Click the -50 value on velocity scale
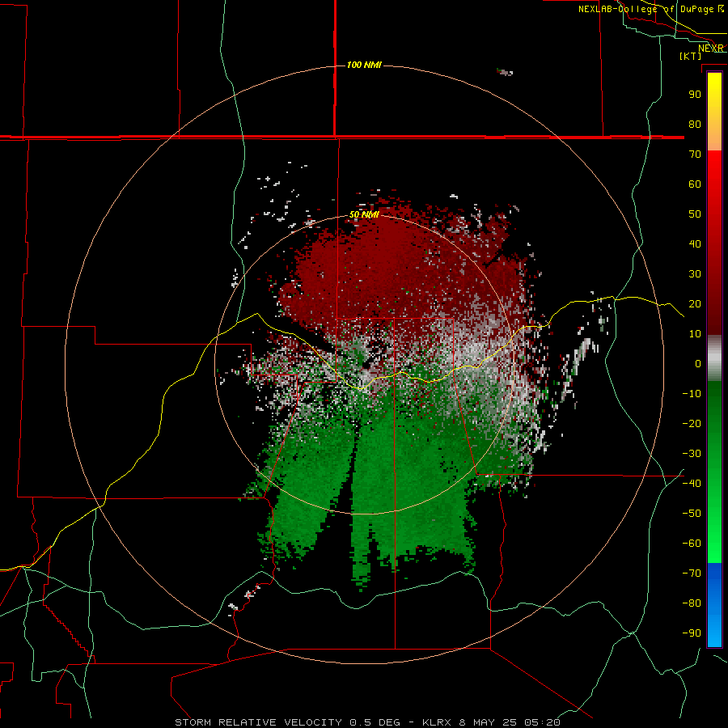728x728 pixels. click(x=692, y=514)
